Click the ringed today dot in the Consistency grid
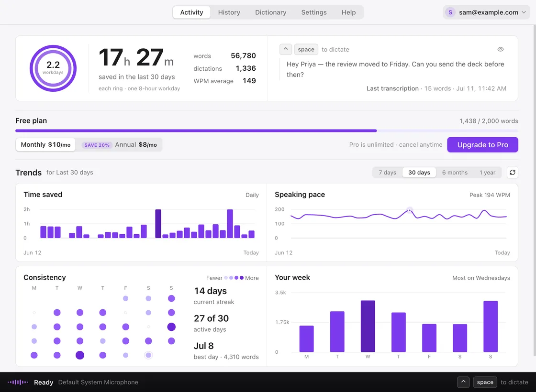Screen dimensions: 536x392 148,355
